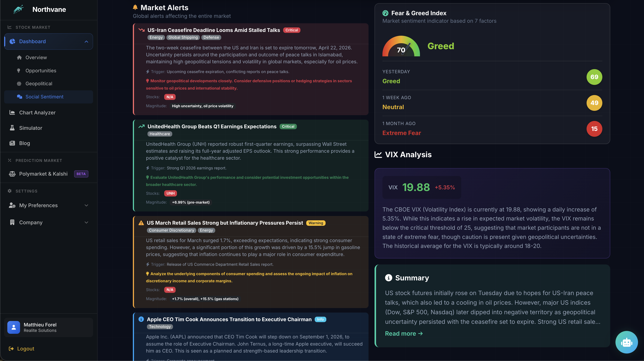Click the Simulator flask icon
The height and width of the screenshot is (361, 644).
point(12,128)
